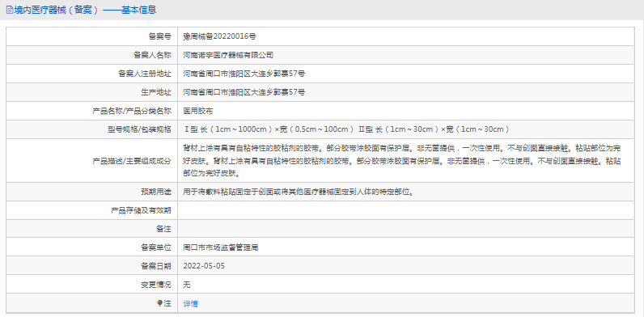Select authority name 周口市市场监督管理局
The image size is (644, 317).
coord(221,247)
